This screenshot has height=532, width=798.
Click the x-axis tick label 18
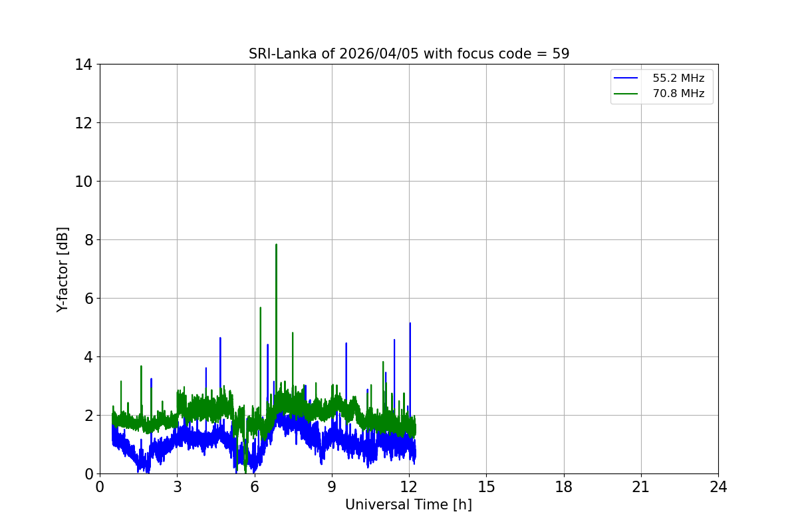pyautogui.click(x=564, y=487)
